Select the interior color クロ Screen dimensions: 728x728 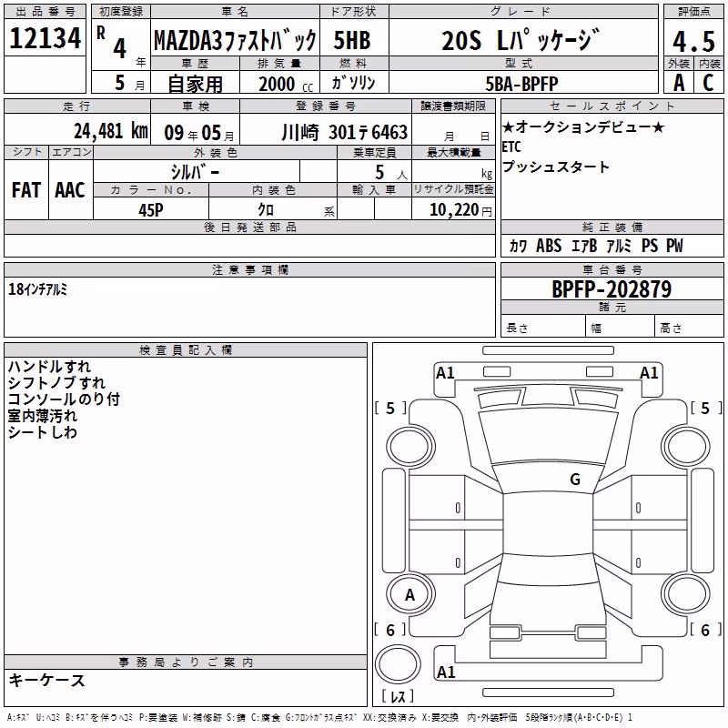click(266, 210)
